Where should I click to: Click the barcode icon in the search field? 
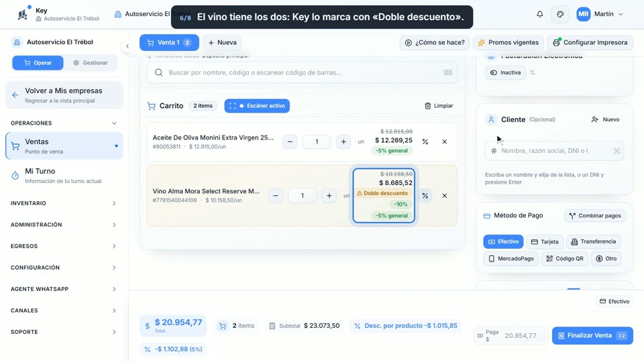[447, 72]
